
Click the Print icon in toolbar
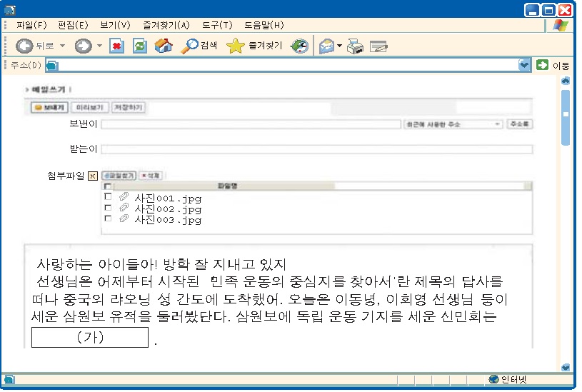click(x=355, y=47)
